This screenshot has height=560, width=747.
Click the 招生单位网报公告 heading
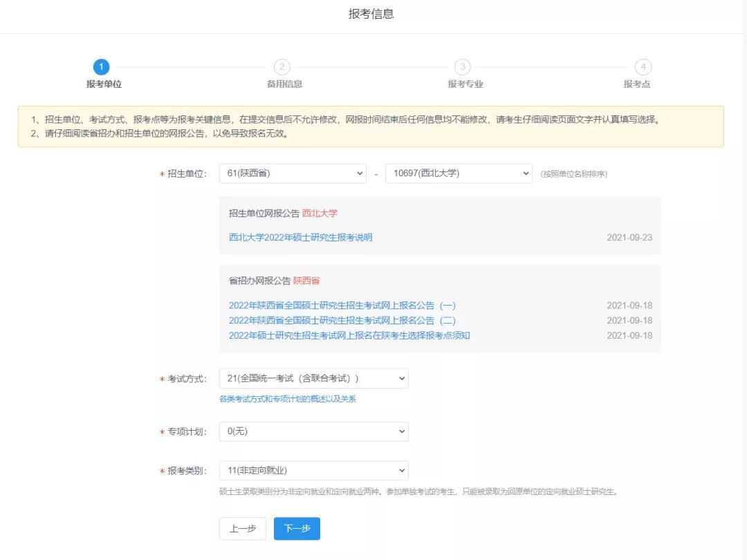pyautogui.click(x=264, y=214)
